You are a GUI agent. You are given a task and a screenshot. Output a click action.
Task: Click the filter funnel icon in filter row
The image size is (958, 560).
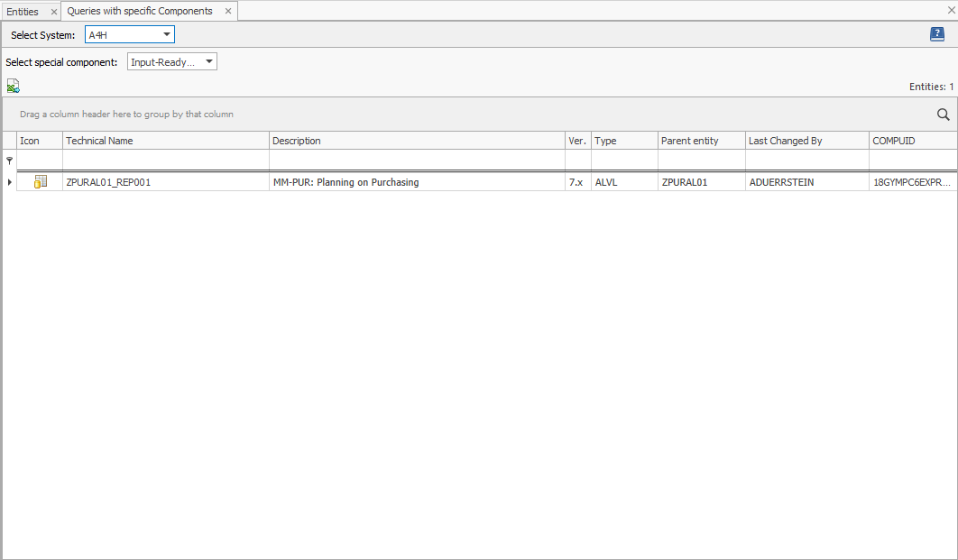pyautogui.click(x=8, y=160)
